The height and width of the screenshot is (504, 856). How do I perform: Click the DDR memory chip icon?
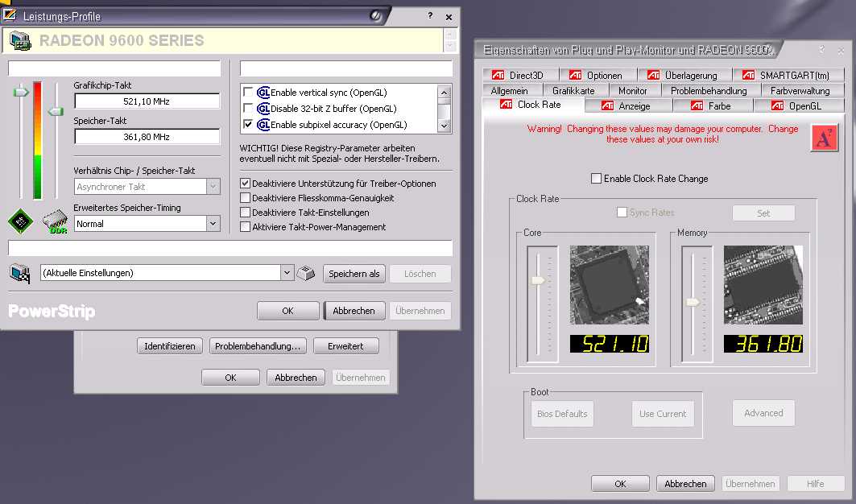(x=55, y=221)
